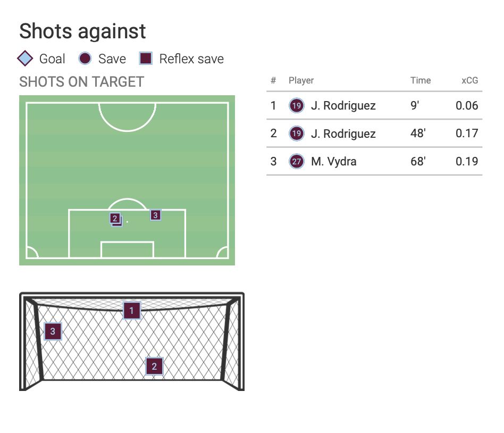Viewport: 504px width, 433px height.
Task: Click jersey 27 badge next to M. Vydra
Action: tap(297, 161)
